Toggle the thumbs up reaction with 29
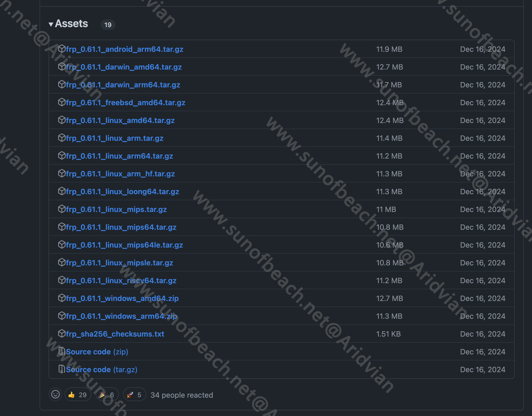532x416 pixels. (78, 395)
